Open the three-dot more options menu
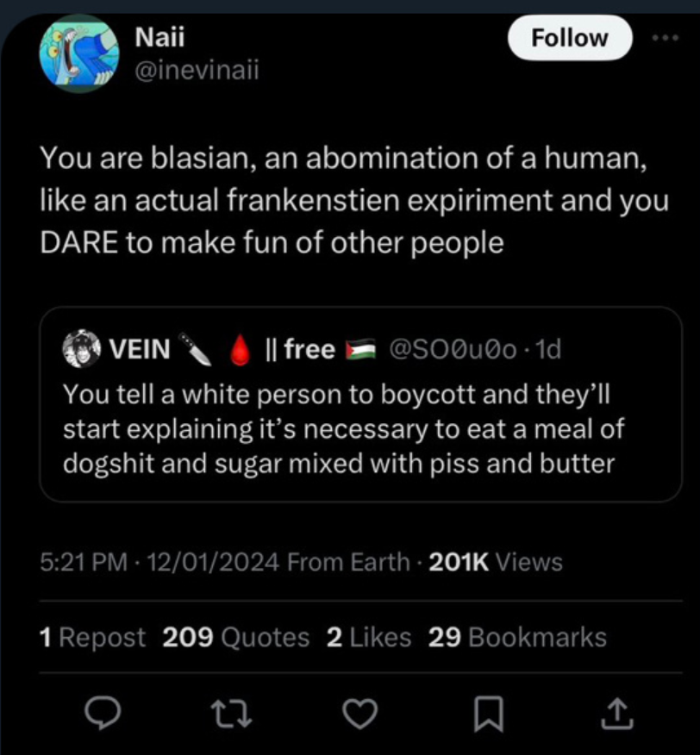 pos(666,39)
